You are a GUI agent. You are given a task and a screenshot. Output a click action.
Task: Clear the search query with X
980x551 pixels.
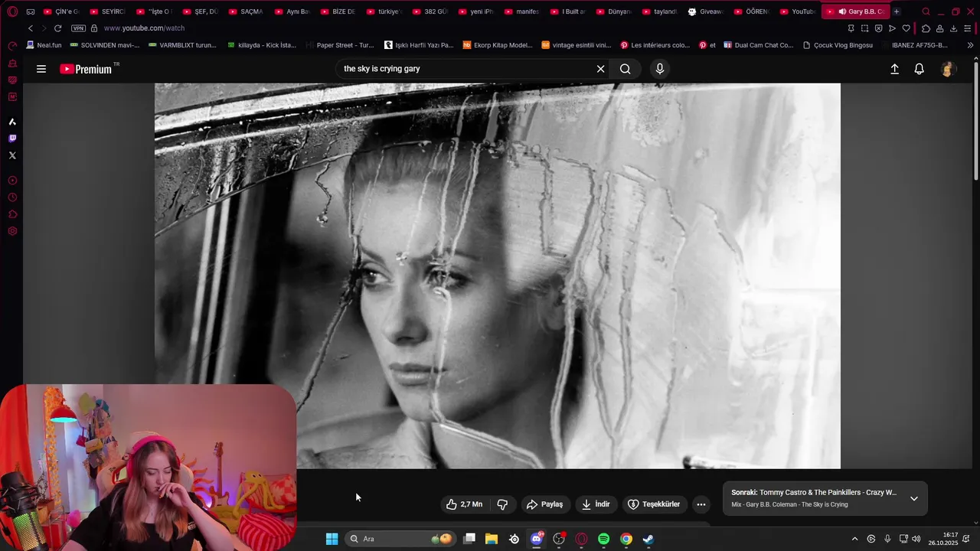pyautogui.click(x=600, y=69)
